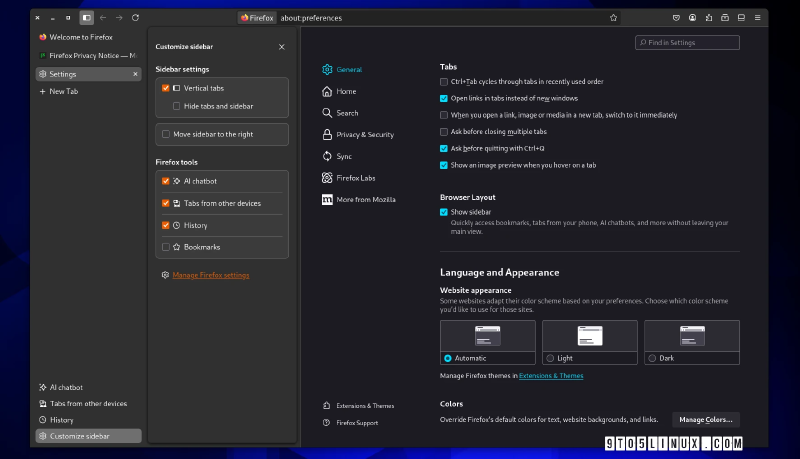Save to Pocket using the toolbar icon
Image resolution: width=800 pixels, height=459 pixels.
tap(676, 18)
